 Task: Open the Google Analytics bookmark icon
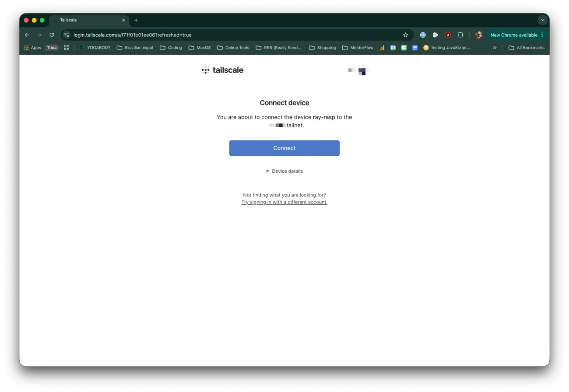(x=382, y=48)
